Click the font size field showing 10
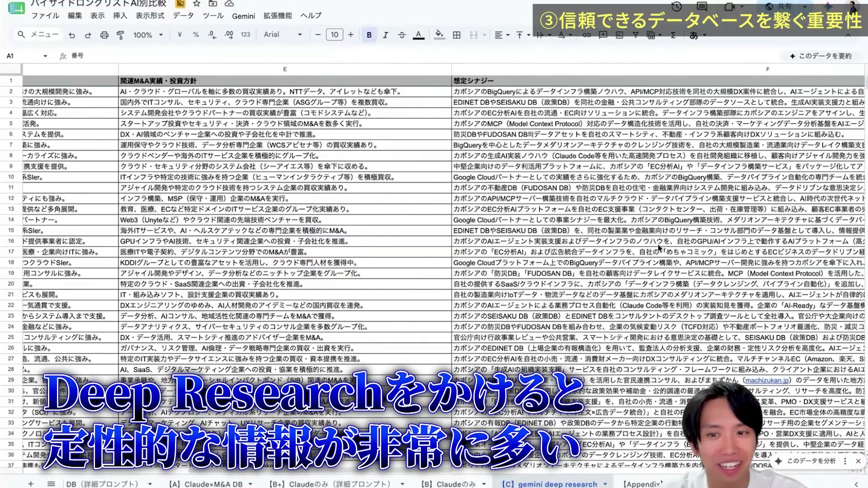This screenshot has height=488, width=868. [x=335, y=35]
